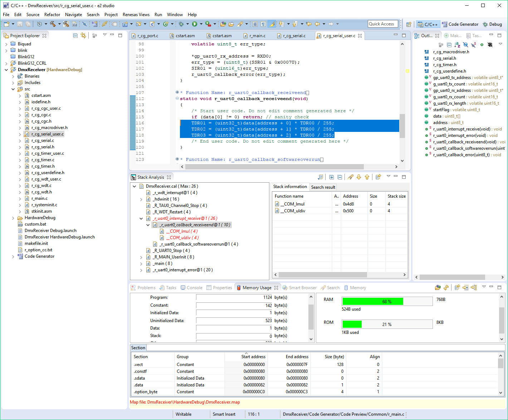Click Collapse All icon in Project Explorer
This screenshot has height=420, width=508.
pos(75,35)
